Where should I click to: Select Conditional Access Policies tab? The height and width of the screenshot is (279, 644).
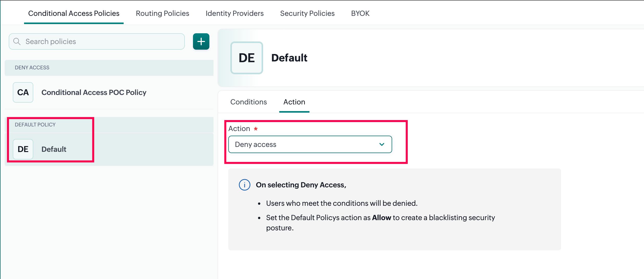(x=74, y=13)
